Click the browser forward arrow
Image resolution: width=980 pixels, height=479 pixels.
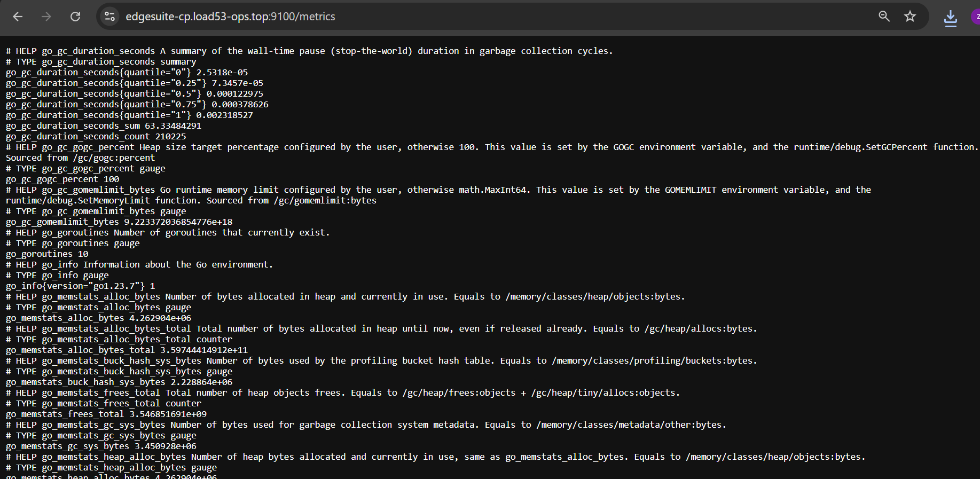click(46, 17)
